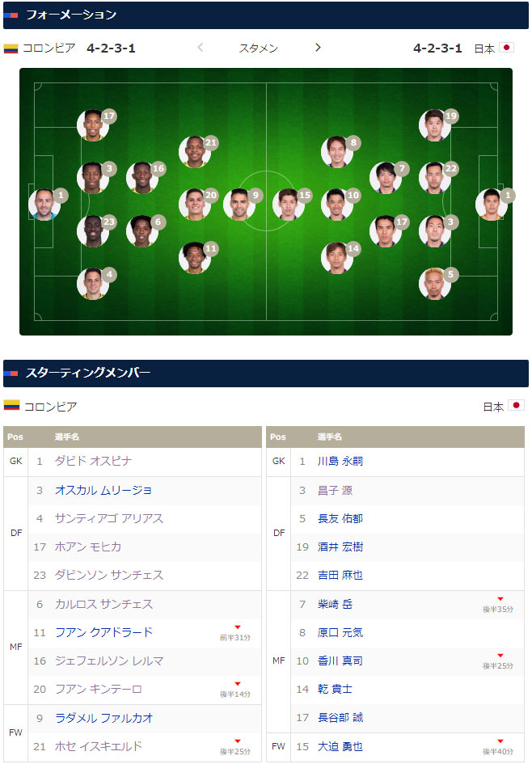Click Japan number 19 Sakai player icon
Viewport: 532px width, 764px height.
pyautogui.click(x=435, y=125)
